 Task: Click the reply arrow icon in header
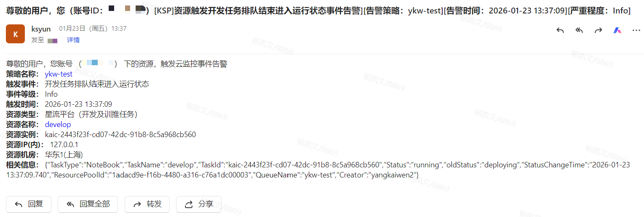[560, 30]
